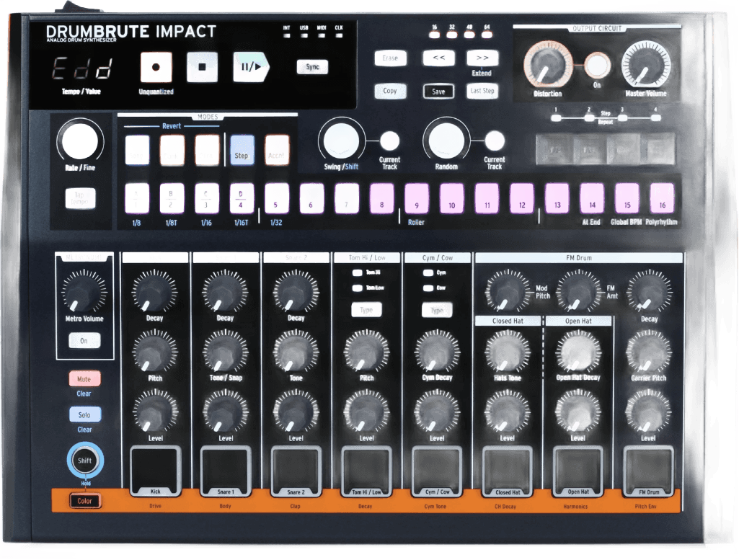Push the << pattern shift left button
The image size is (739, 560).
click(x=438, y=58)
